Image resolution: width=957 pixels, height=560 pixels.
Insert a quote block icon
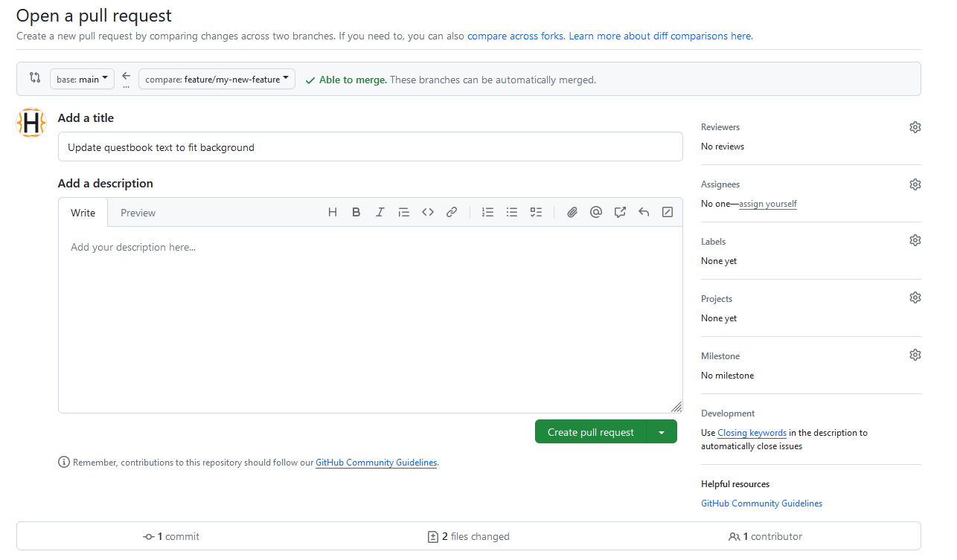pyautogui.click(x=404, y=212)
